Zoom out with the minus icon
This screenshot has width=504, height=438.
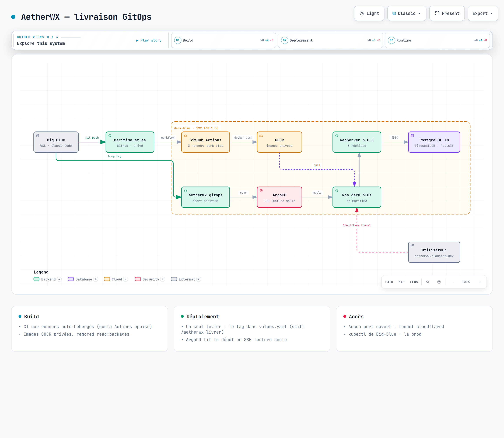451,282
